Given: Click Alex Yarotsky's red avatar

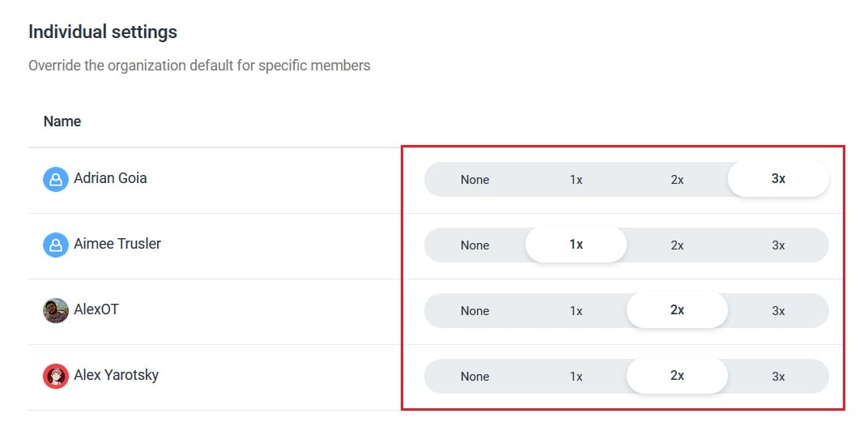Looking at the screenshot, I should point(56,376).
